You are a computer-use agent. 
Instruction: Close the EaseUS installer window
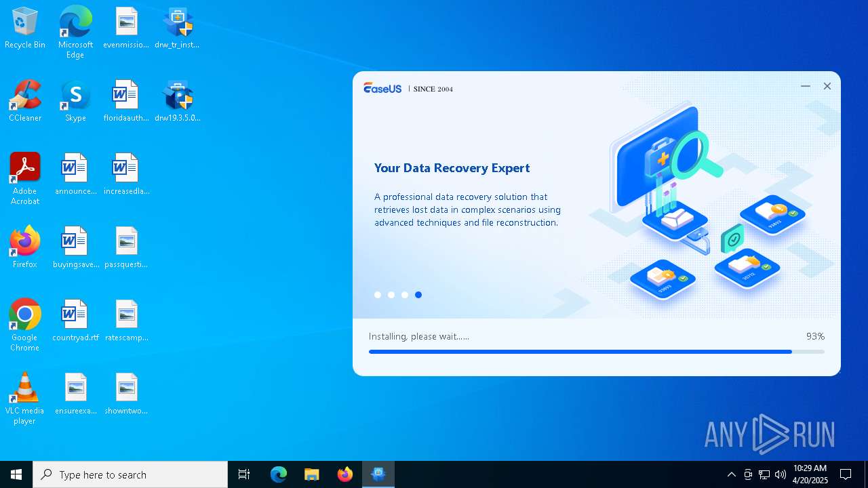827,86
